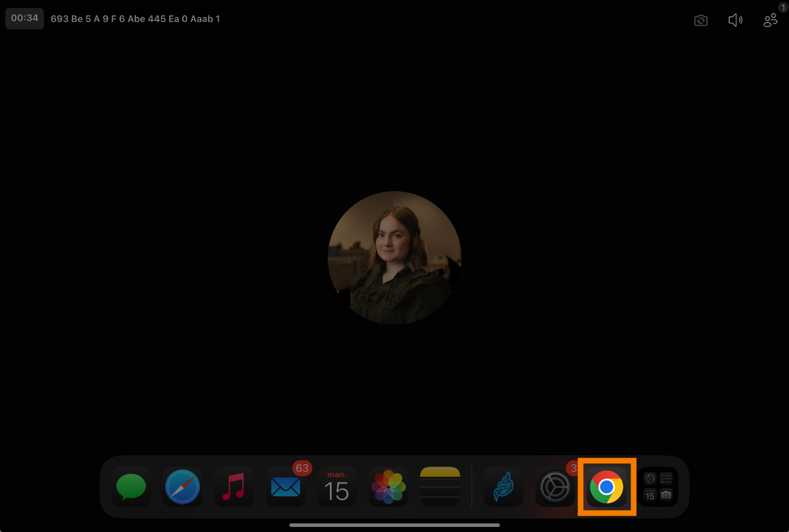Screen dimensions: 789x532
Task: Open the Music app in the dock
Action: (x=233, y=487)
